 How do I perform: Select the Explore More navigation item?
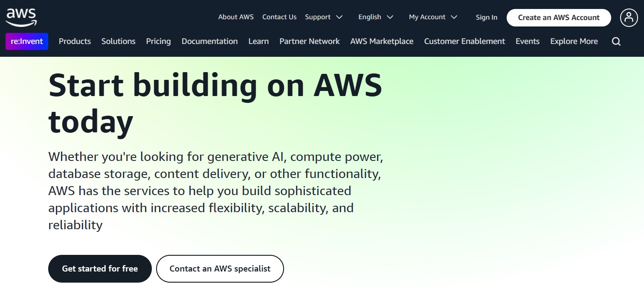tap(574, 41)
